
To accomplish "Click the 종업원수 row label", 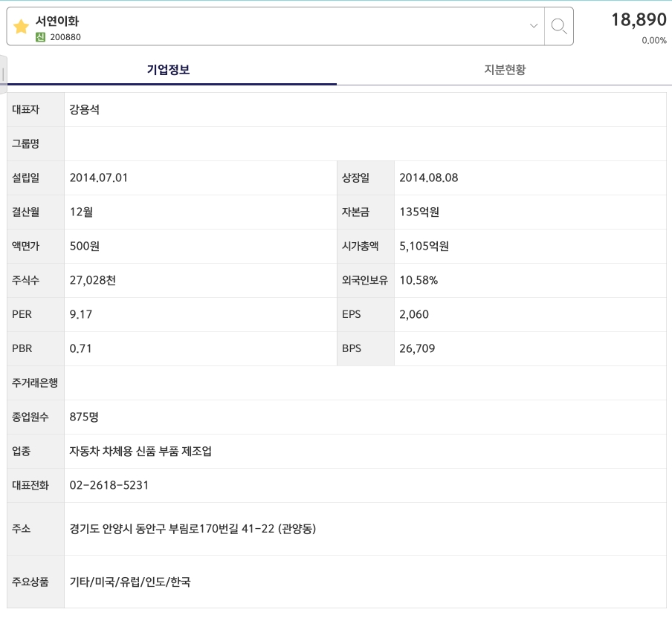I will coord(30,417).
